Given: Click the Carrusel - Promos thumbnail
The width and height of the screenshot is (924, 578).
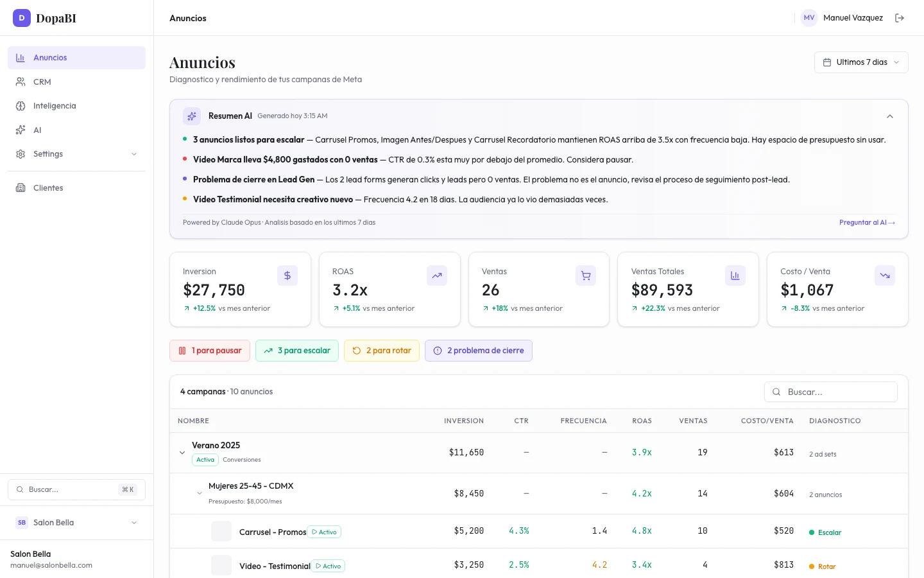Looking at the screenshot, I should [221, 531].
